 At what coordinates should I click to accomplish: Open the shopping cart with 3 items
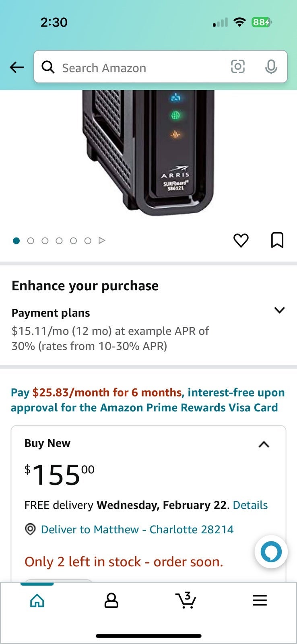pyautogui.click(x=186, y=600)
